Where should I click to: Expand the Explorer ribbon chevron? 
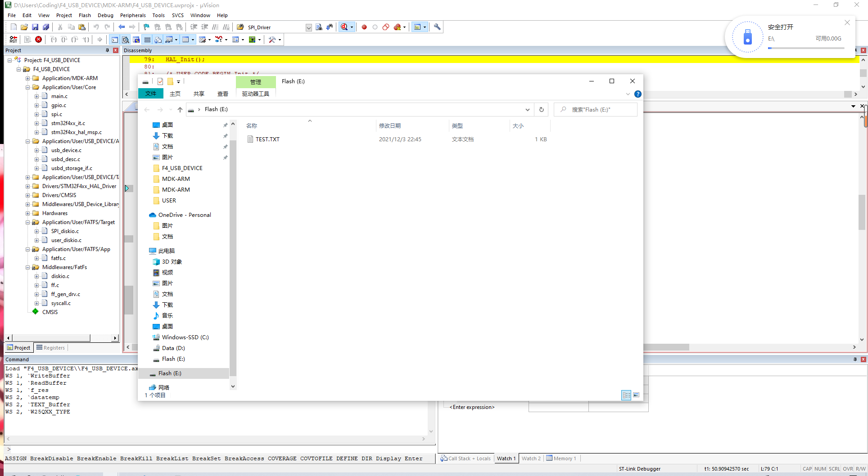(628, 94)
